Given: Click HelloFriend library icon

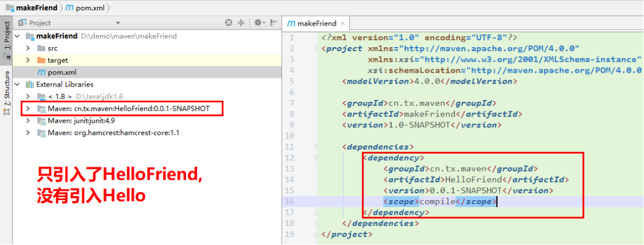Looking at the screenshot, I should (x=41, y=109).
